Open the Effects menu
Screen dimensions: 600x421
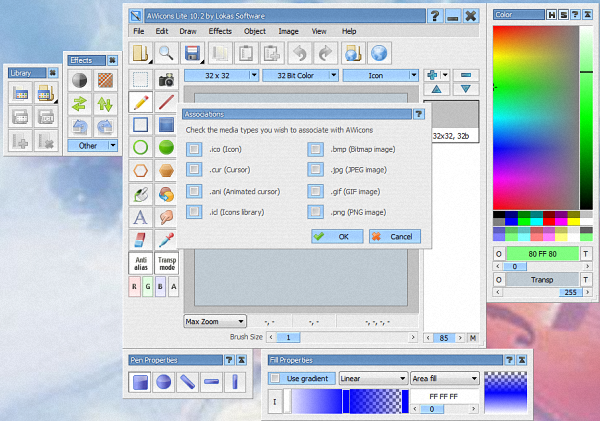220,31
